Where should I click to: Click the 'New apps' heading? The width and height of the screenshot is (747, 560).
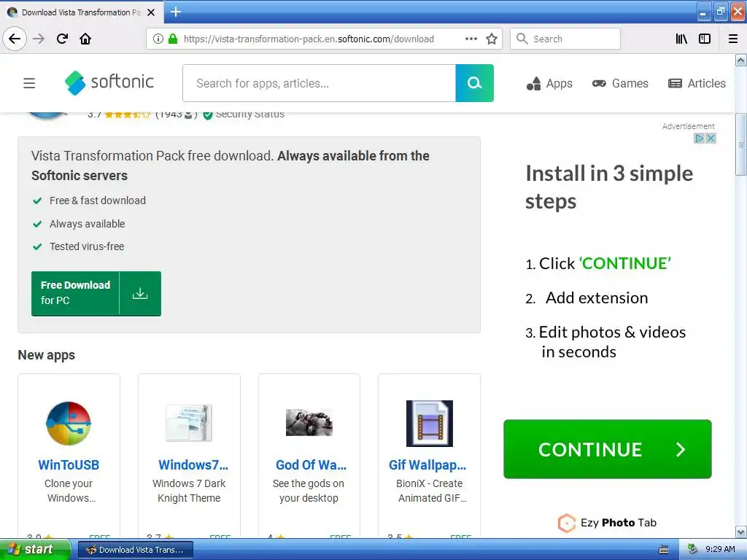click(x=46, y=355)
